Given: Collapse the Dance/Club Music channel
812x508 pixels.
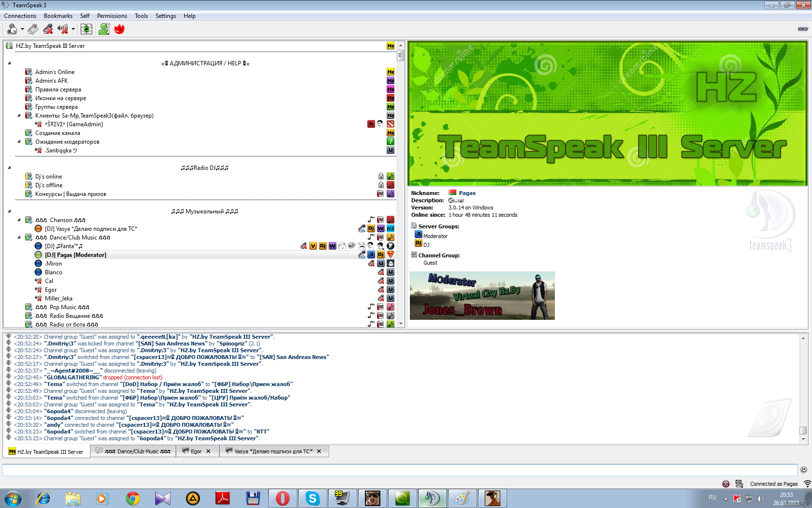Looking at the screenshot, I should click(19, 238).
